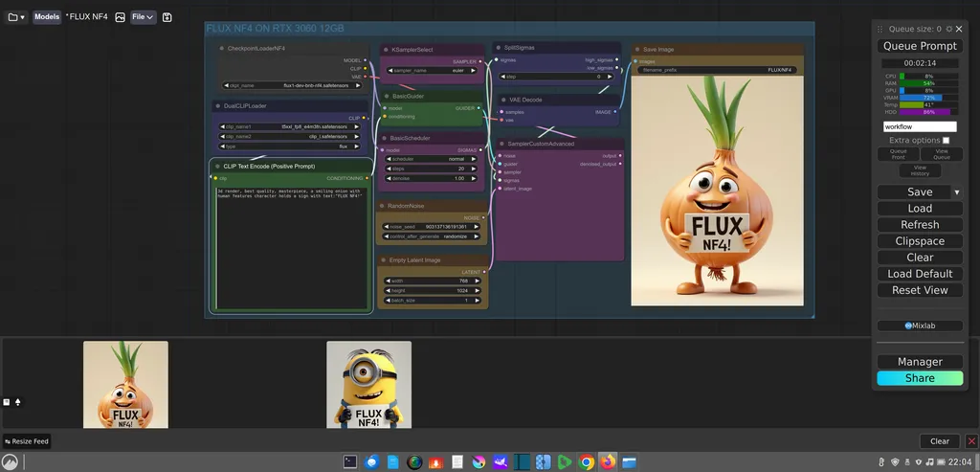Viewport: 980px width, 472px height.
Task: Click the save floppy disk icon in top bar
Action: click(167, 17)
